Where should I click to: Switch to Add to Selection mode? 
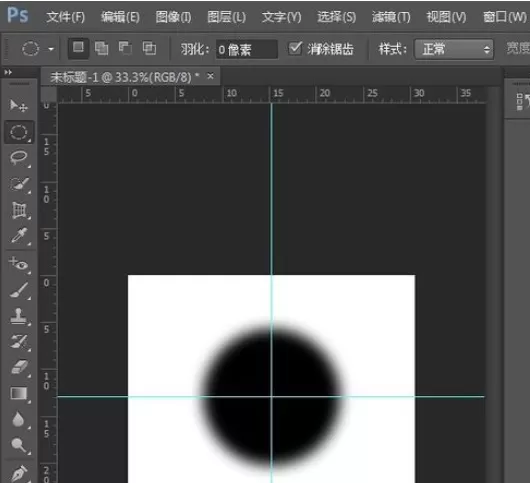click(101, 49)
